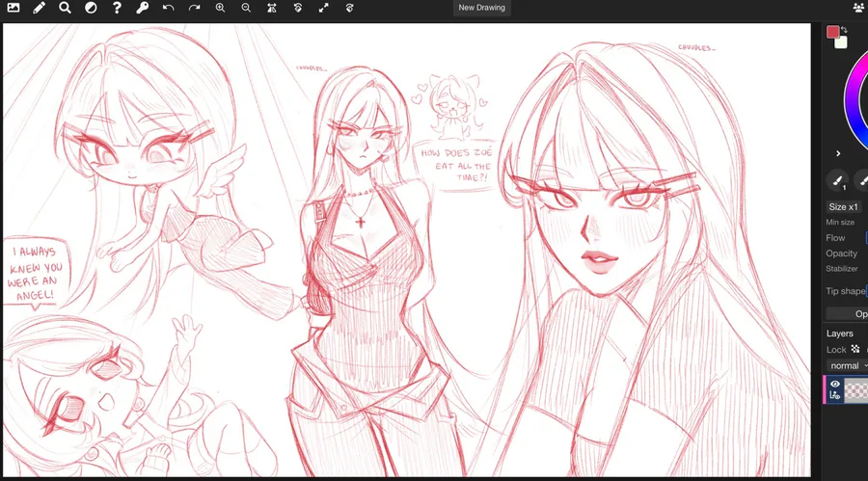
Task: Fit the canvas to screen with arrows icon
Action: click(324, 8)
